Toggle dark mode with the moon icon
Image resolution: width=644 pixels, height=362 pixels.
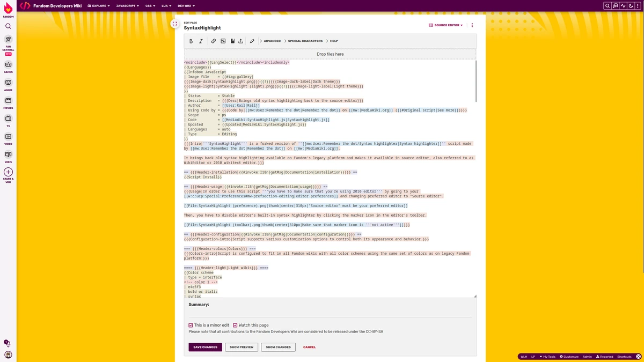click(x=631, y=5)
